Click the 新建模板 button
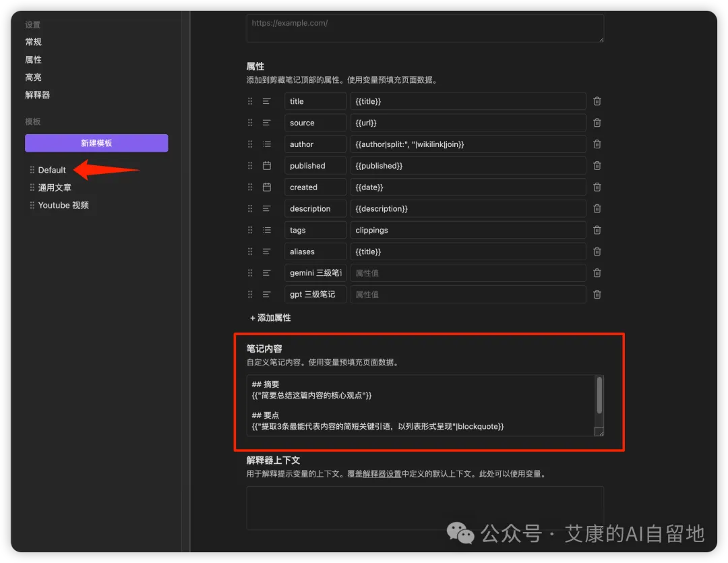 coord(96,143)
